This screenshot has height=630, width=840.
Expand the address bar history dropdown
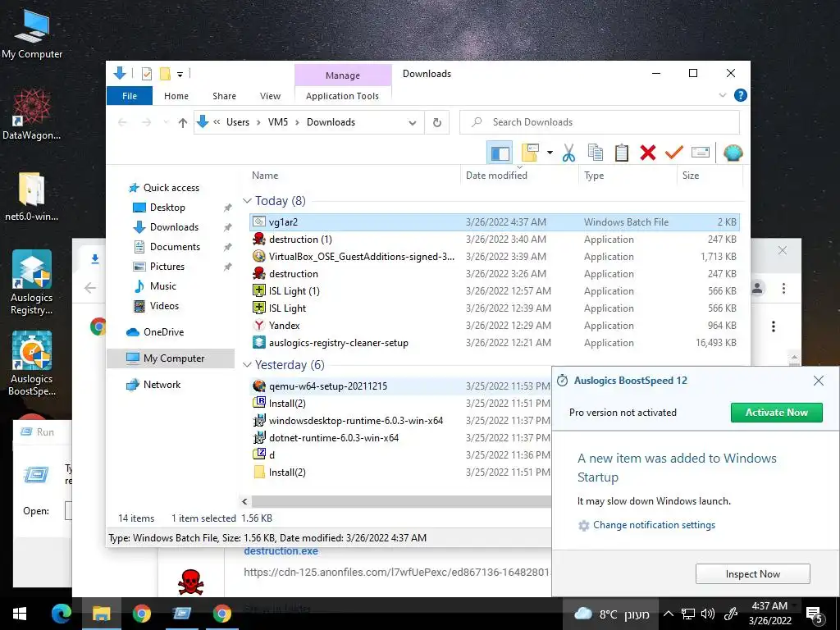pos(413,123)
